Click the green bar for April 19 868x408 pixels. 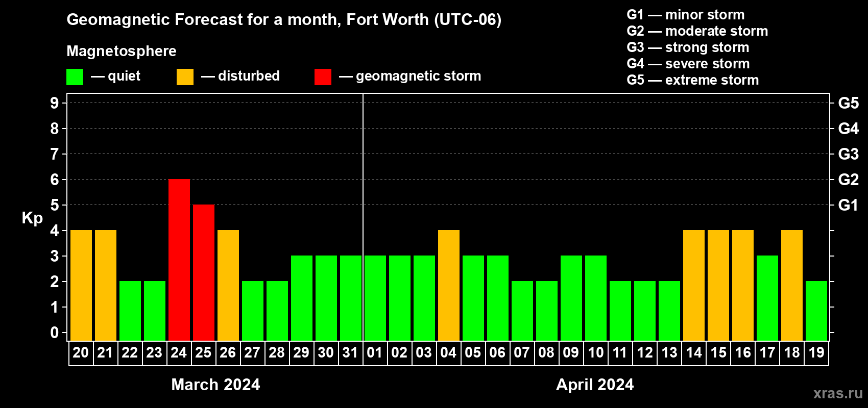[816, 311]
